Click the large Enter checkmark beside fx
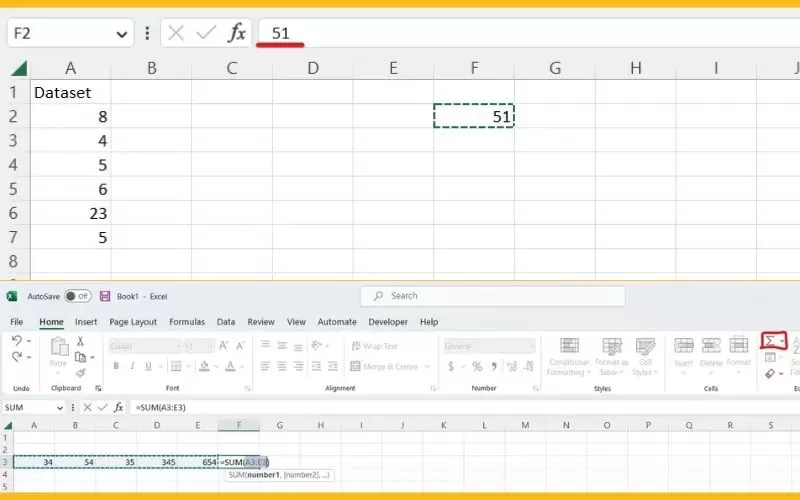 [x=206, y=33]
